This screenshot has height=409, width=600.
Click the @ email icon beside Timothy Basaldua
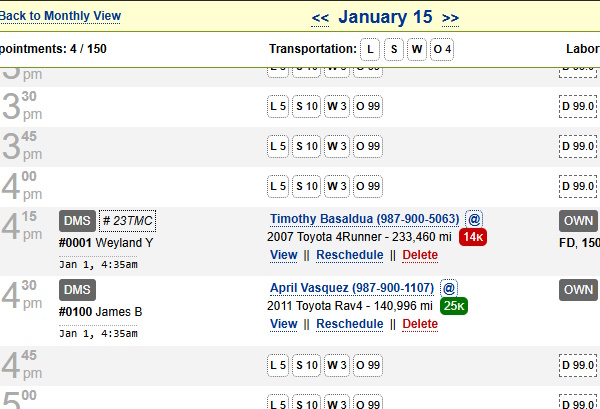[474, 219]
